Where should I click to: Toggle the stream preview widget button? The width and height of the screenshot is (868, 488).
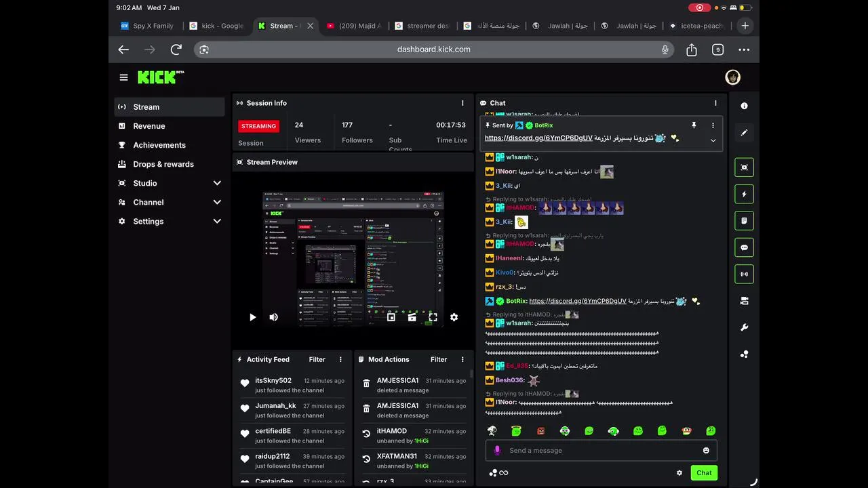coord(744,167)
